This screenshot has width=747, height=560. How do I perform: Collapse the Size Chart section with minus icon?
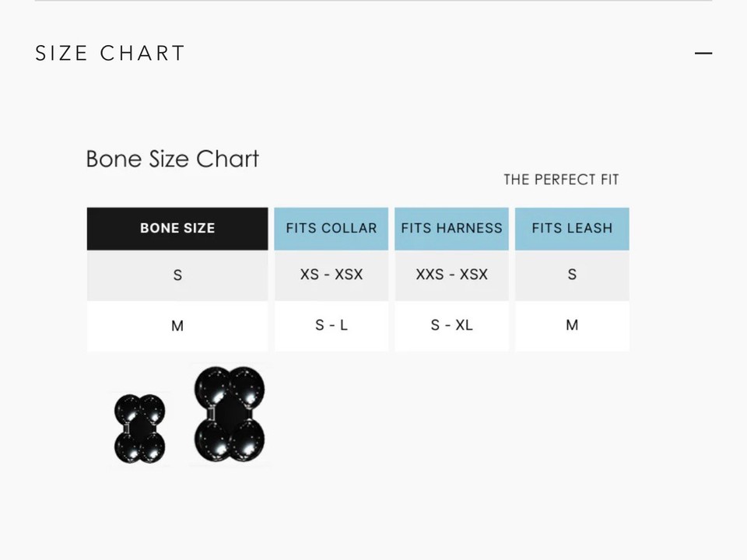[703, 53]
